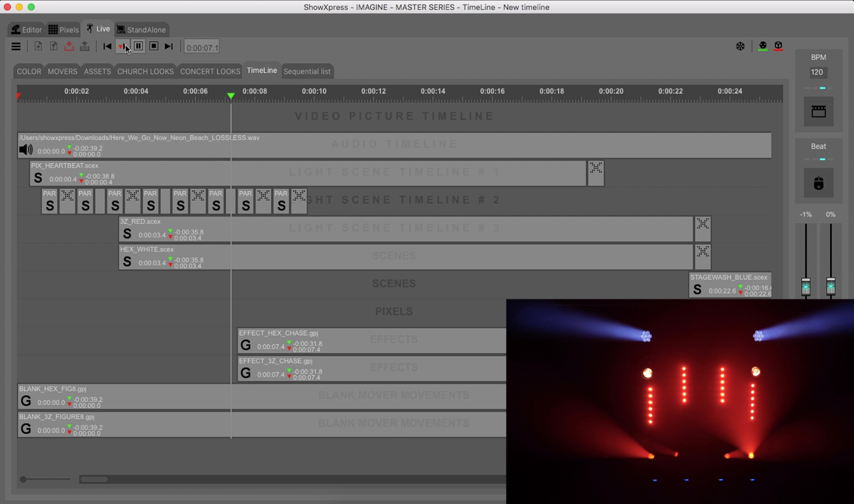
Task: Select the last PAR scene block
Action: pos(281,201)
